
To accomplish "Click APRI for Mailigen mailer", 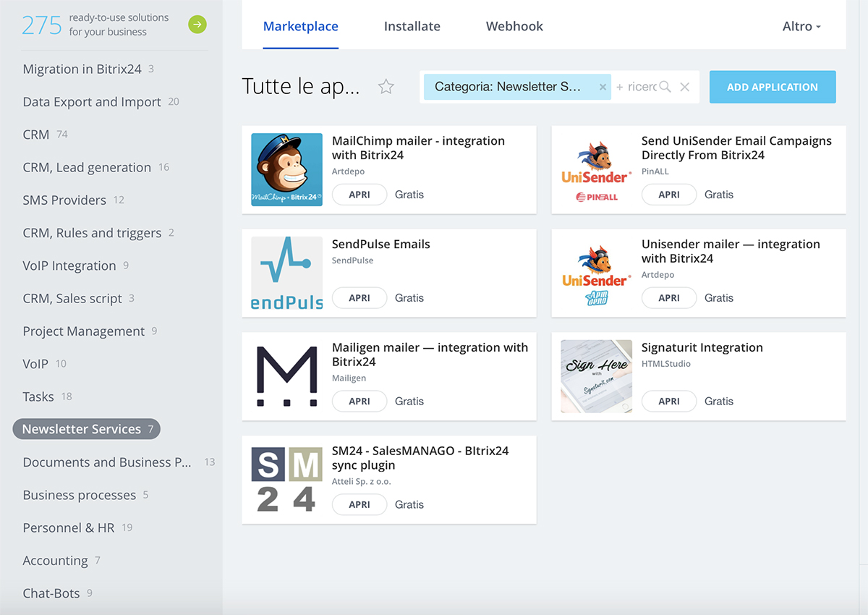I will [359, 402].
